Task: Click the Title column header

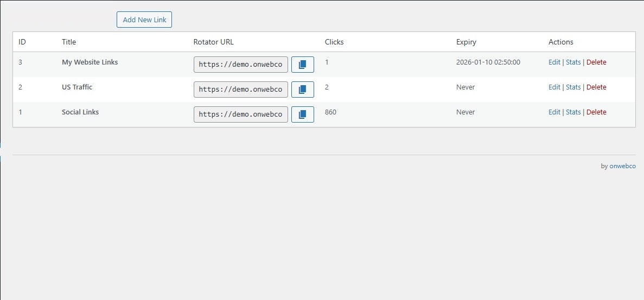Action: (x=68, y=42)
